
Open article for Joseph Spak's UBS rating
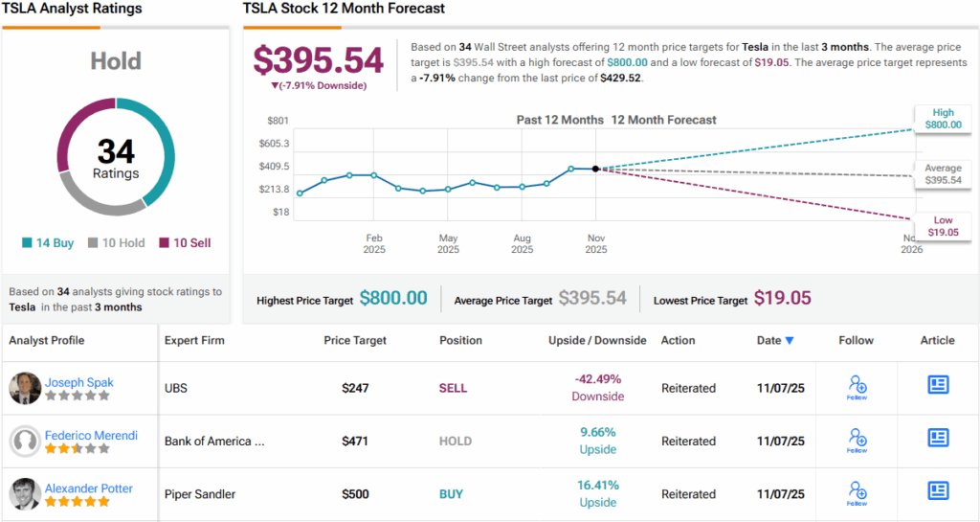pyautogui.click(x=938, y=385)
